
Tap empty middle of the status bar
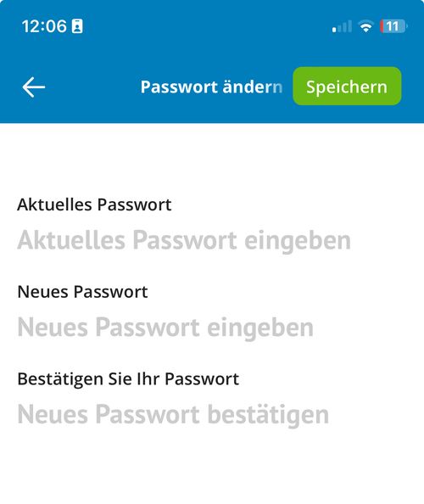tap(205, 26)
